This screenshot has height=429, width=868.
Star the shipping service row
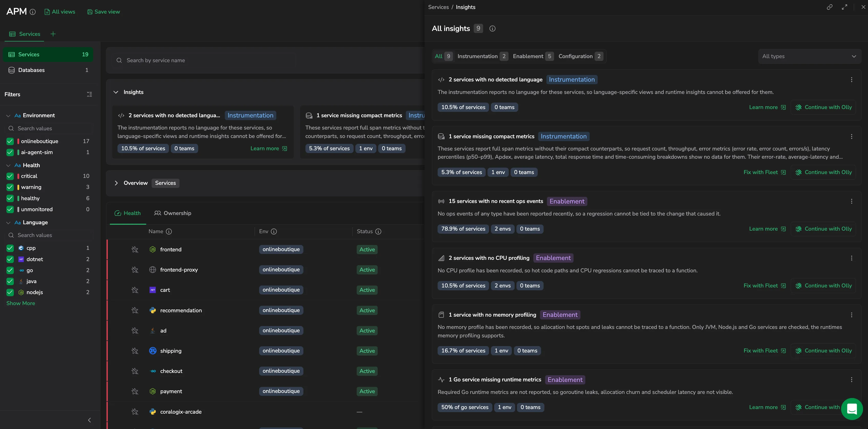pyautogui.click(x=135, y=351)
